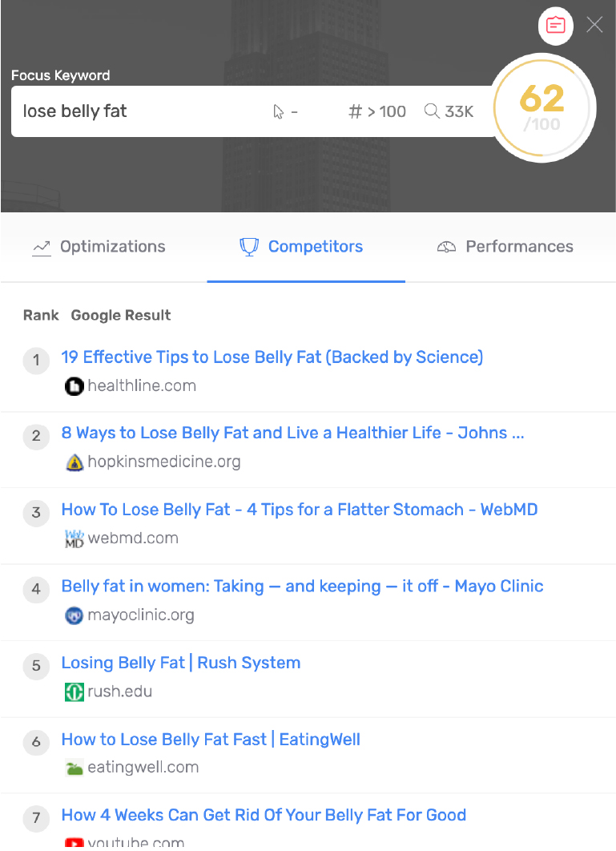Open the Johns Hopkins 8 Ways result
This screenshot has width=616, height=851.
292,434
